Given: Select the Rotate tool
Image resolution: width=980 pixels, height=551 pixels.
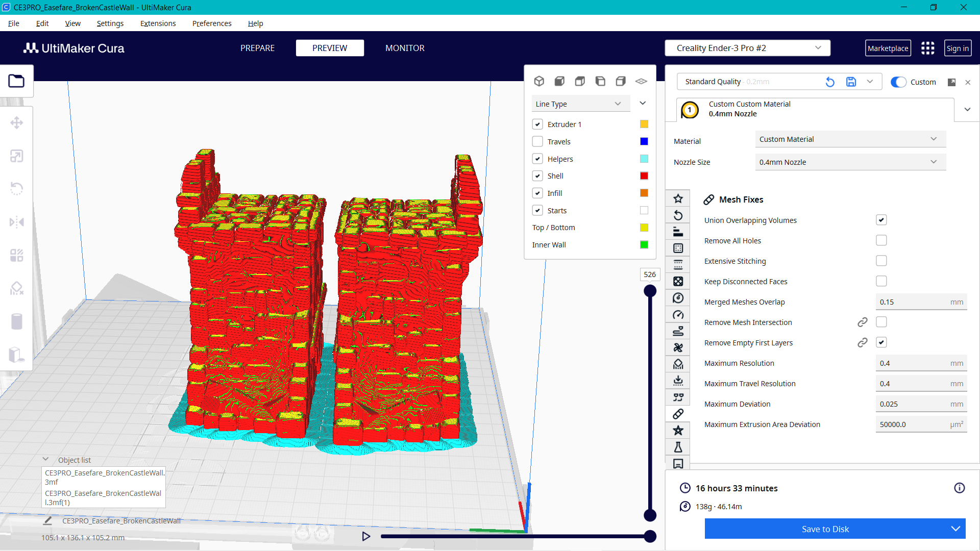Looking at the screenshot, I should tap(17, 189).
